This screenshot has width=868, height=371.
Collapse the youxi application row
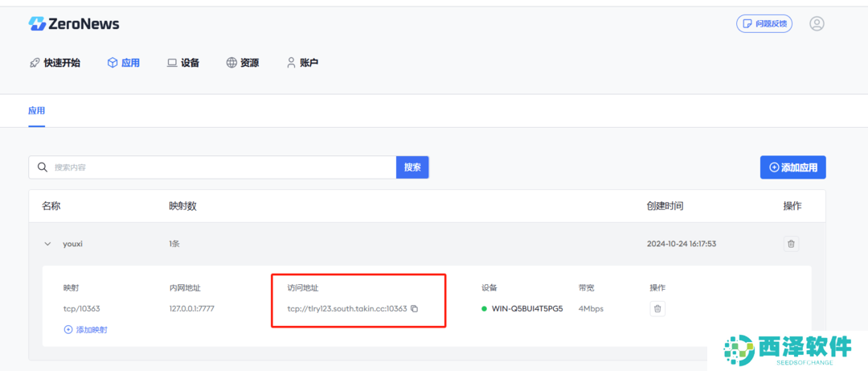coord(47,244)
